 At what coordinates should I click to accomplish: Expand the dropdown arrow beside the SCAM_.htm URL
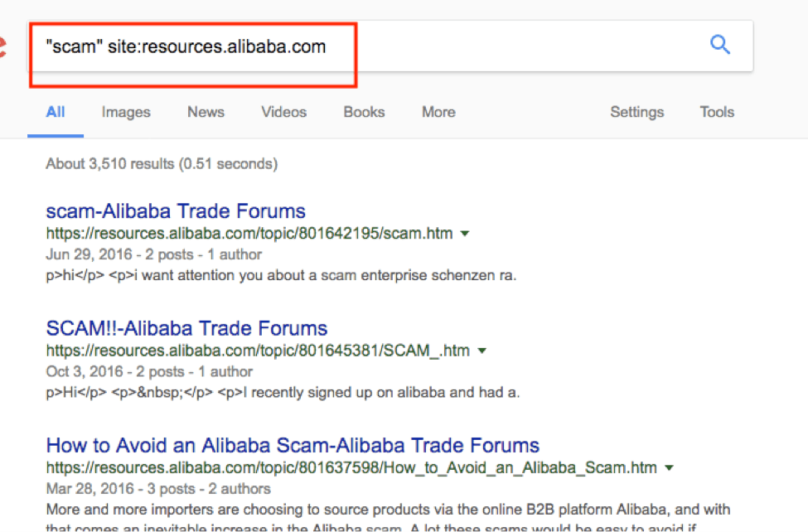[x=482, y=351]
